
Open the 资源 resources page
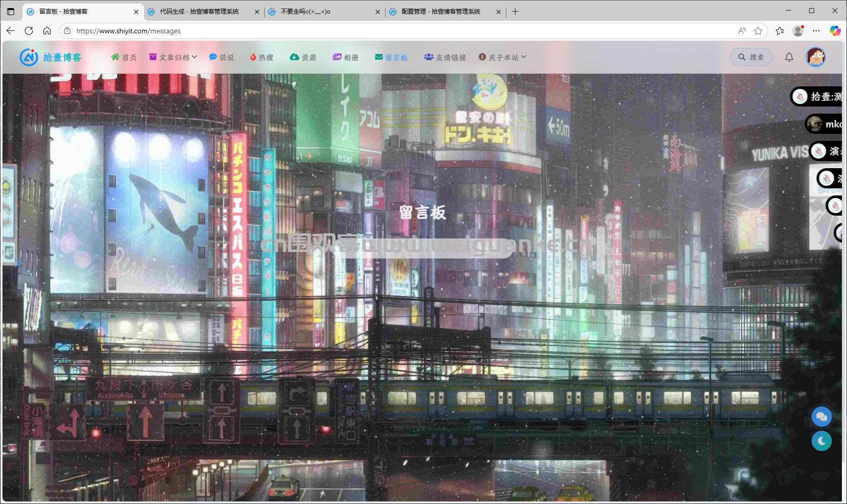[x=303, y=57]
